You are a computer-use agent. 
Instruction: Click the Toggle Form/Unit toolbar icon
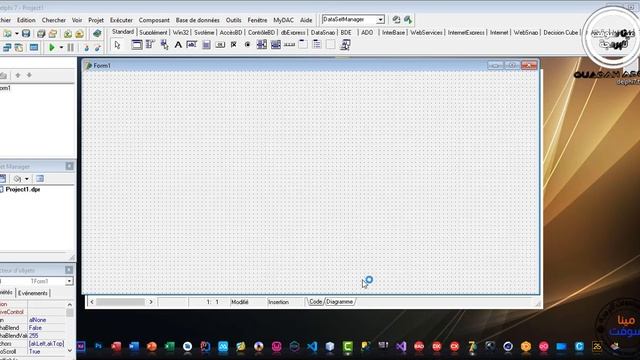click(x=19, y=48)
